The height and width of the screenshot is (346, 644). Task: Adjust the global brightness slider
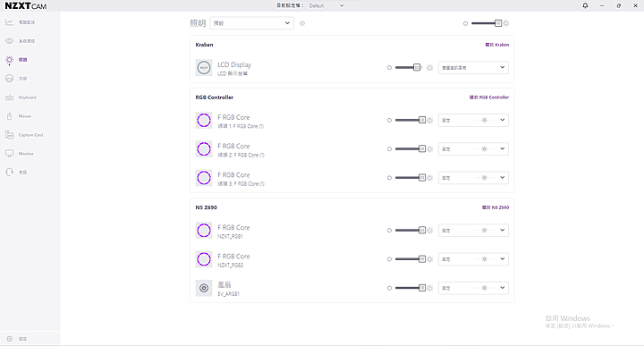tap(487, 23)
